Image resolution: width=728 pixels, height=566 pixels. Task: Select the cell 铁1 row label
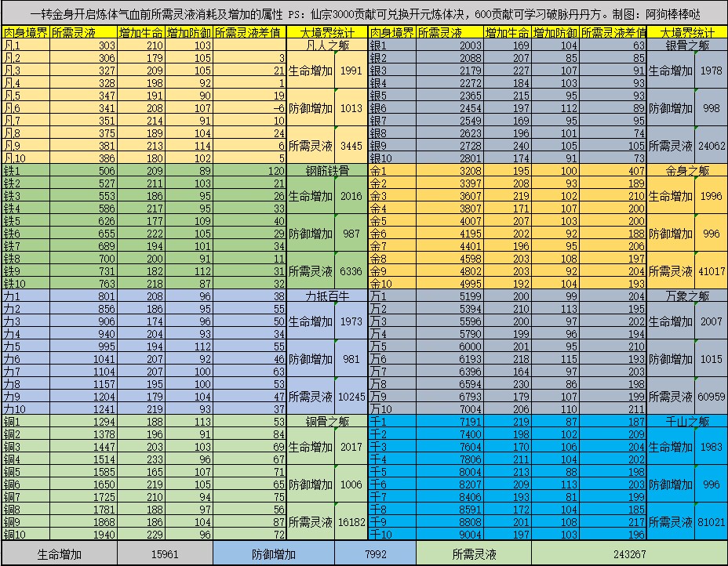26,170
